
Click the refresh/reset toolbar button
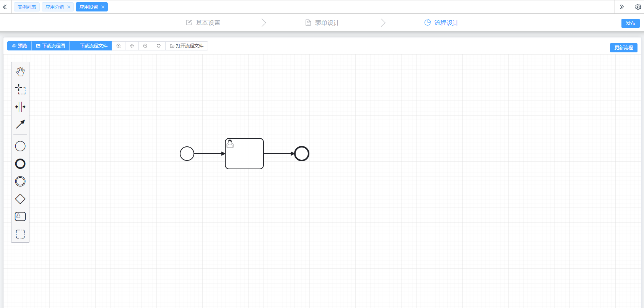(159, 46)
